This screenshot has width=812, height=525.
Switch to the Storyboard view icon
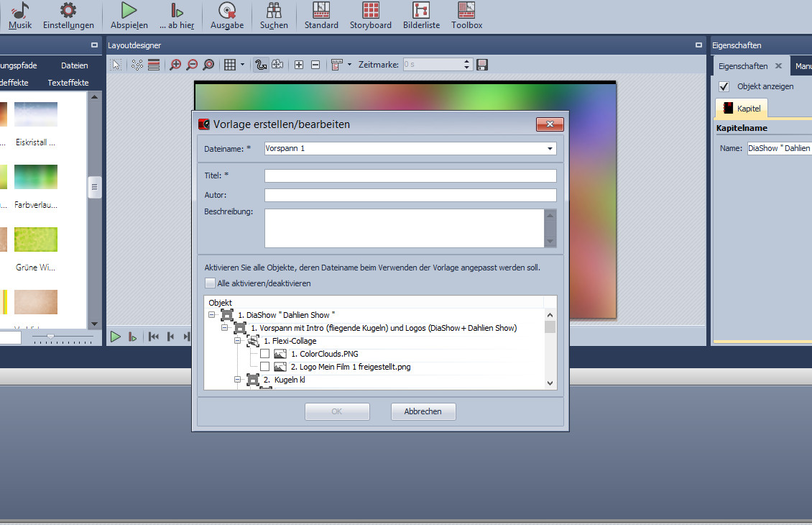370,10
